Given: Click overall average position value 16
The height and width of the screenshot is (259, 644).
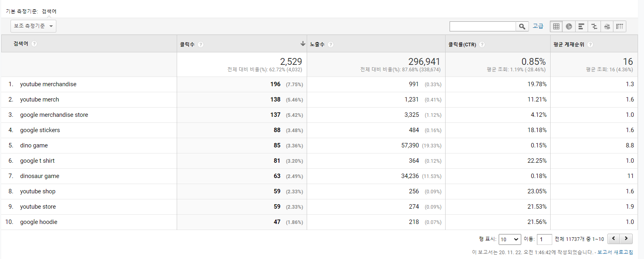Looking at the screenshot, I should tap(628, 62).
